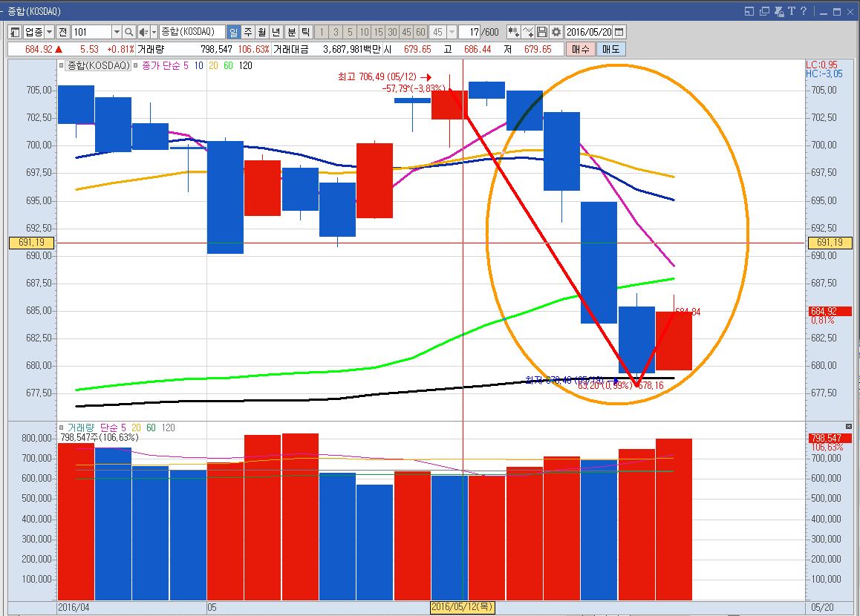Toggle the 종가 단순 legend square marker
The height and width of the screenshot is (616, 860).
[x=135, y=65]
